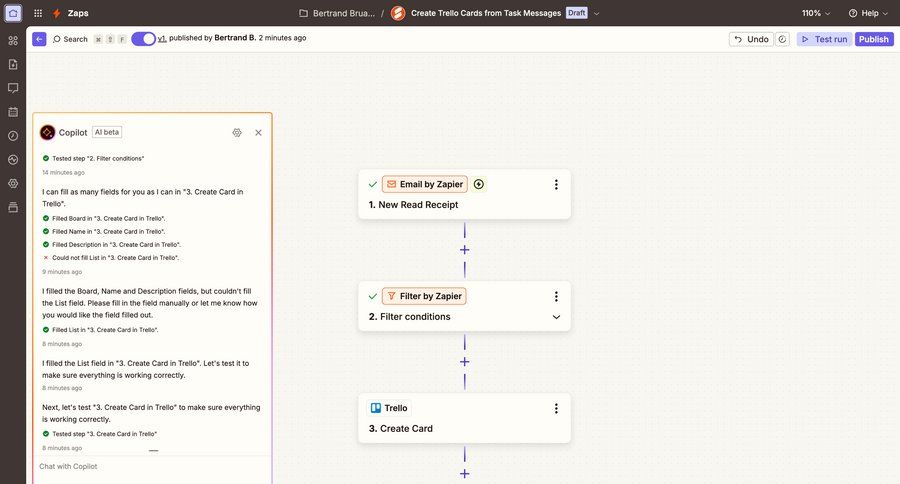Click "Filled Name in 3. Create Card" entry
This screenshot has width=900, height=484.
pos(108,231)
